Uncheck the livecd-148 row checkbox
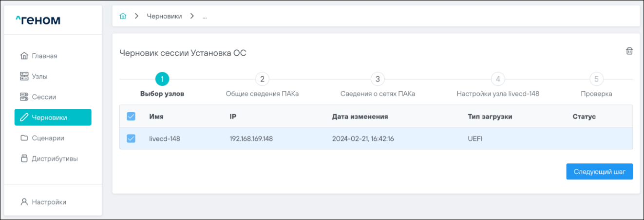Image resolution: width=644 pixels, height=220 pixels. click(131, 139)
